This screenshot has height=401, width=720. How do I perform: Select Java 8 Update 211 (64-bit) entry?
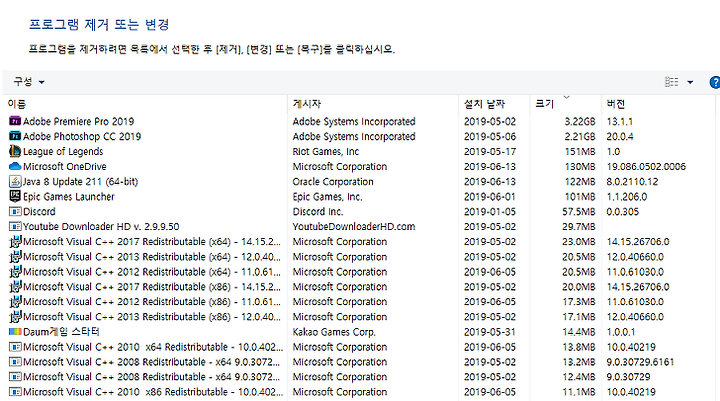(80, 181)
